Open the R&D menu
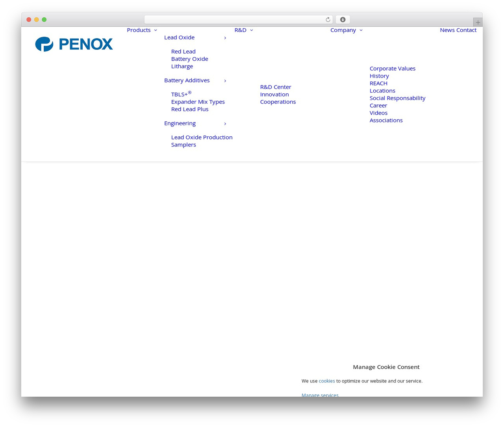The height and width of the screenshot is (427, 504). pos(240,30)
